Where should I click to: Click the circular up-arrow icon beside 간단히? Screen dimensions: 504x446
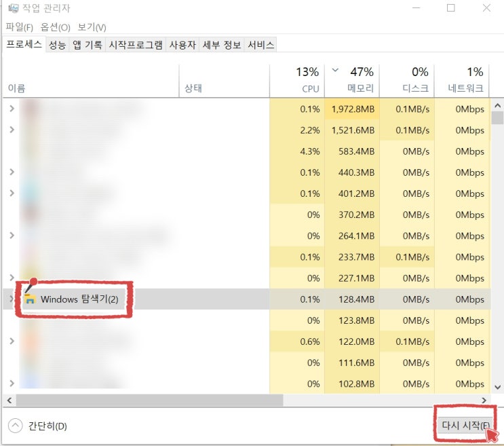tap(15, 426)
